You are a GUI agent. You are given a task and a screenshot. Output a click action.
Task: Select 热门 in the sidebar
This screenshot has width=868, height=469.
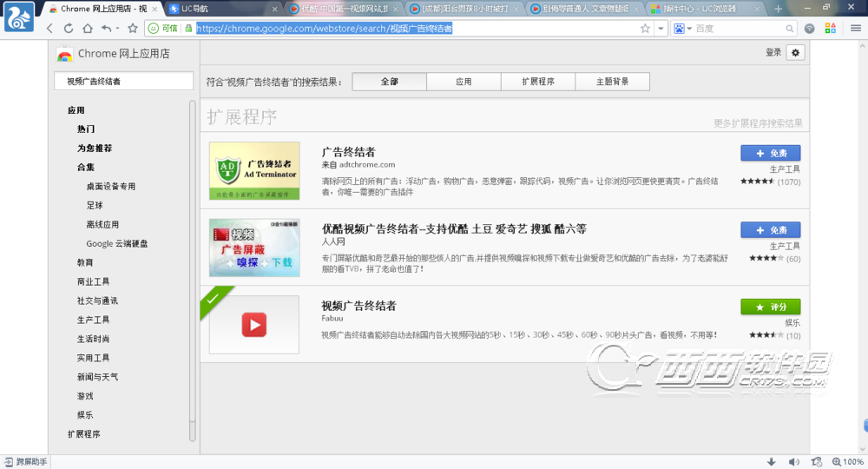pos(86,129)
